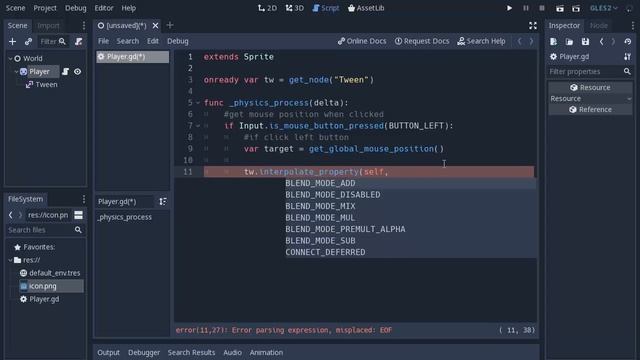
Task: Collapse the res:// folder
Action: [10, 260]
